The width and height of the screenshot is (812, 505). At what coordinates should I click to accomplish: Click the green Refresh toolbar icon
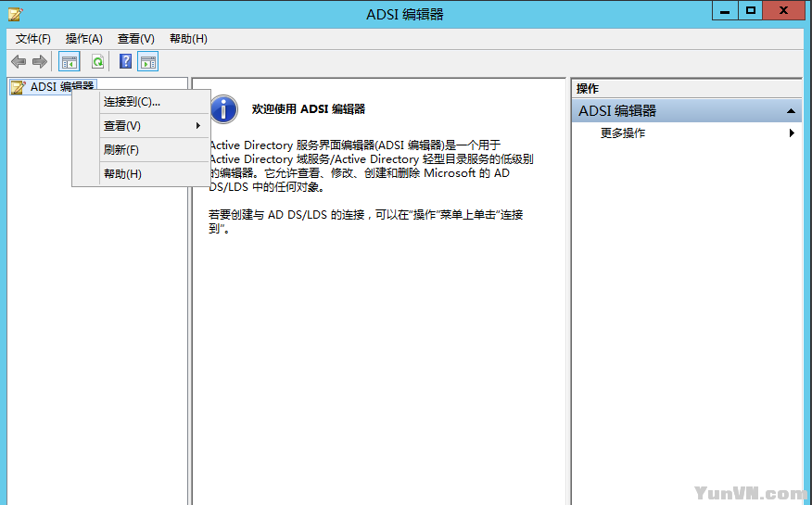pos(97,62)
